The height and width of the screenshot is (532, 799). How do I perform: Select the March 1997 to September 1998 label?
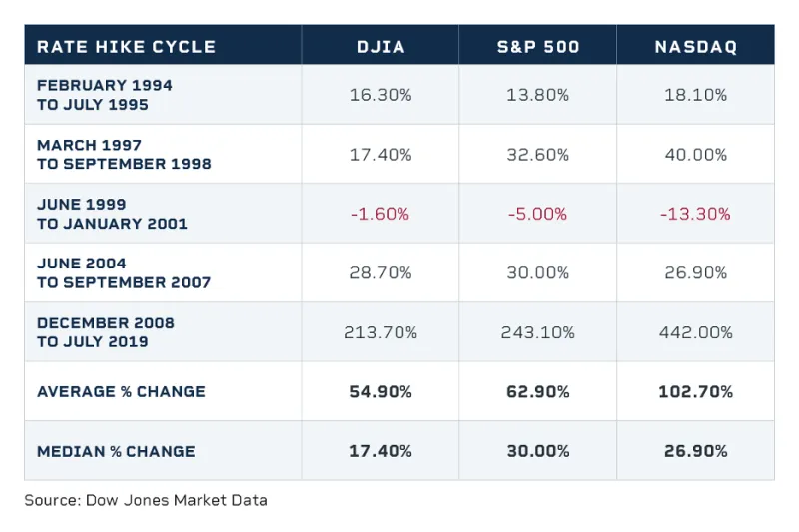124,155
